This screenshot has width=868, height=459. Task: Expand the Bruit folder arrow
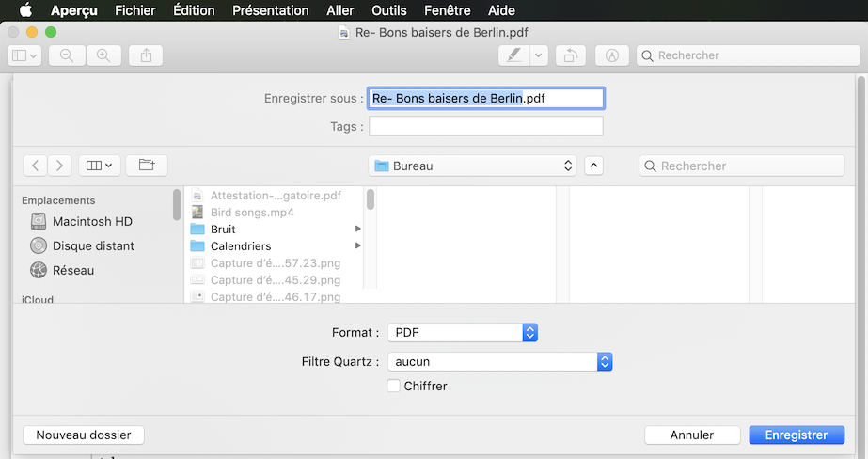[357, 229]
